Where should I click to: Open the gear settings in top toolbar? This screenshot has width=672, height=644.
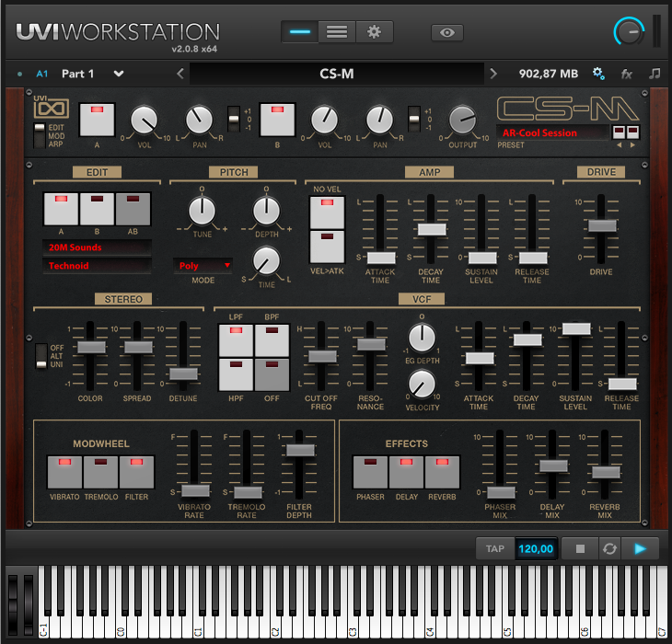click(374, 32)
